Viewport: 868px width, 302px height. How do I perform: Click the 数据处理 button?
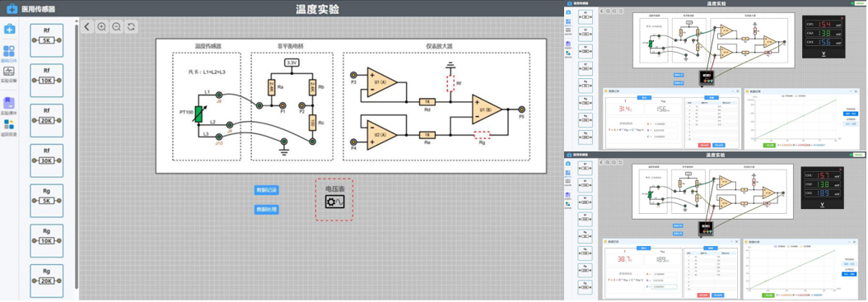click(266, 210)
